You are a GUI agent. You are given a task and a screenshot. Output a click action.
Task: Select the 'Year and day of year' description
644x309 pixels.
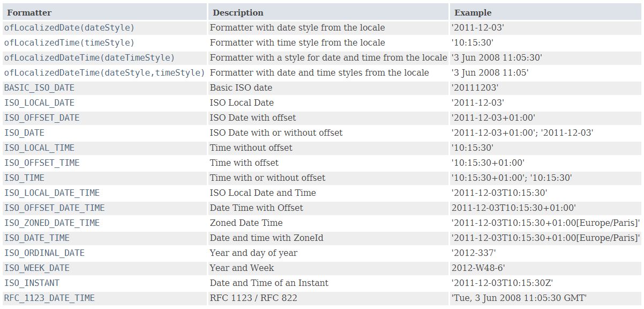tap(253, 253)
